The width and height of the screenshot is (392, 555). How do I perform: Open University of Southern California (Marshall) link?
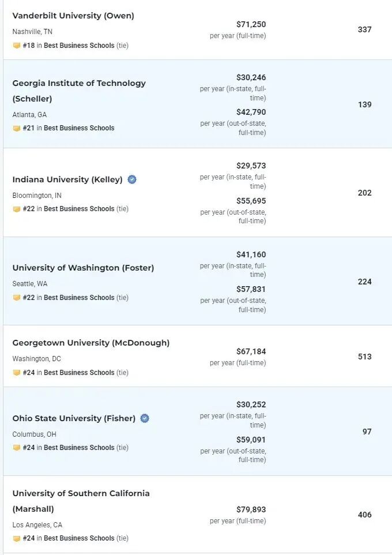[x=81, y=501]
